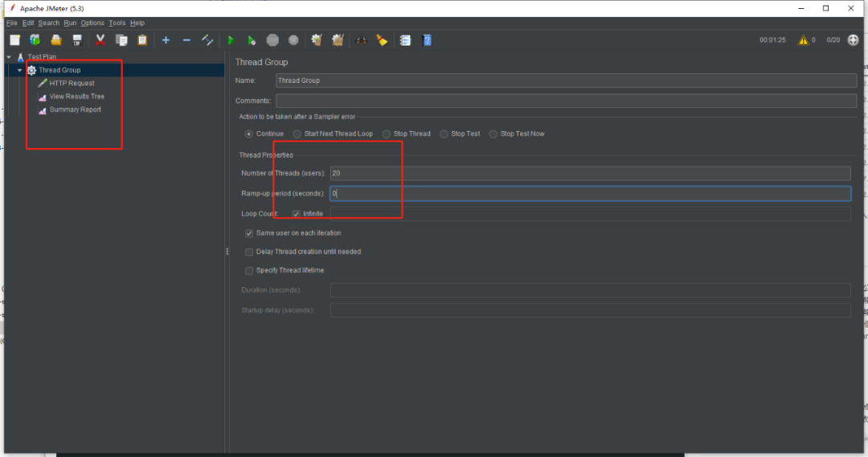Screen dimensions: 868x457
Task: Enable Specify Thread lifetime checkbox
Action: point(249,271)
